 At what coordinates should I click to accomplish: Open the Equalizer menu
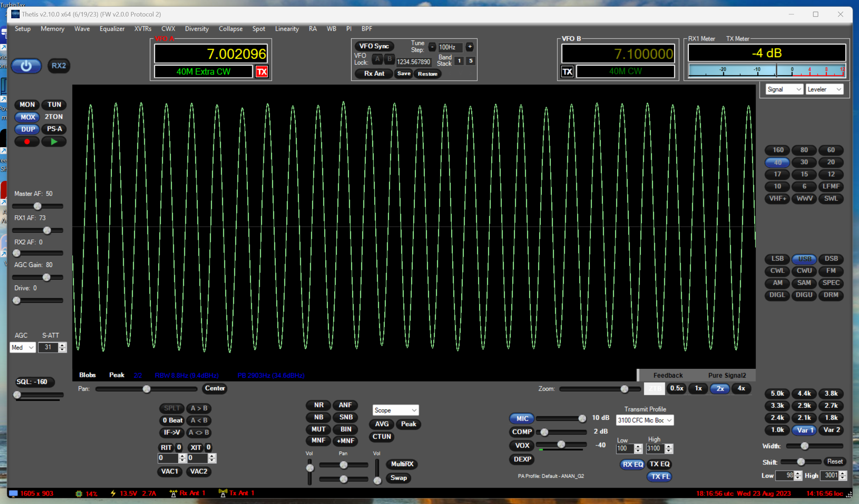point(112,29)
